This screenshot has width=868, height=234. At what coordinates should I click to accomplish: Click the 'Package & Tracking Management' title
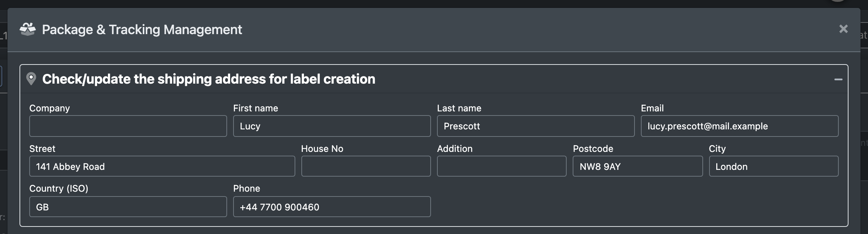[x=142, y=30]
